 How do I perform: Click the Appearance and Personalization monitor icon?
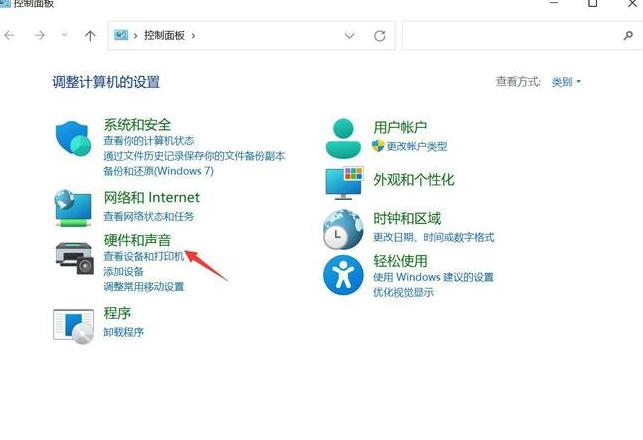tap(344, 183)
